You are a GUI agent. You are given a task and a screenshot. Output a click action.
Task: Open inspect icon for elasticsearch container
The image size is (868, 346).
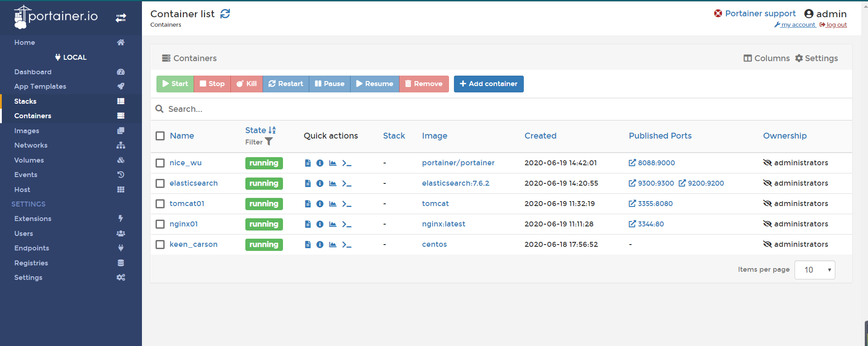(320, 183)
